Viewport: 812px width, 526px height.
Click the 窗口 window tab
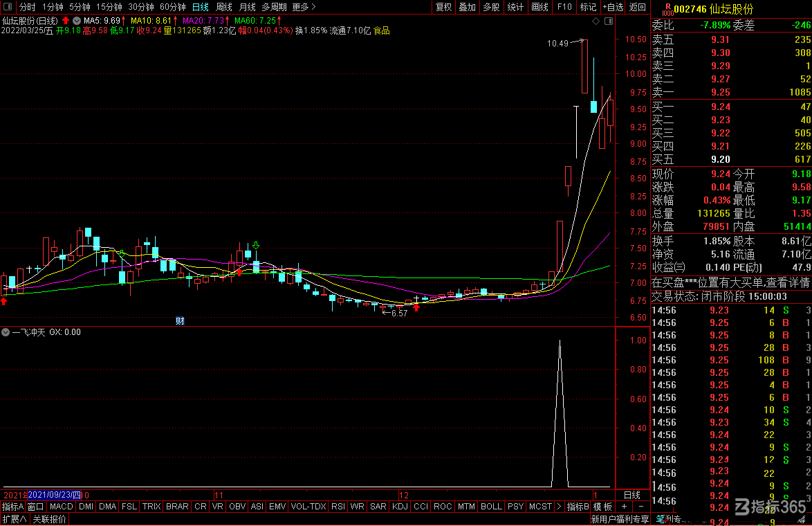pyautogui.click(x=35, y=507)
